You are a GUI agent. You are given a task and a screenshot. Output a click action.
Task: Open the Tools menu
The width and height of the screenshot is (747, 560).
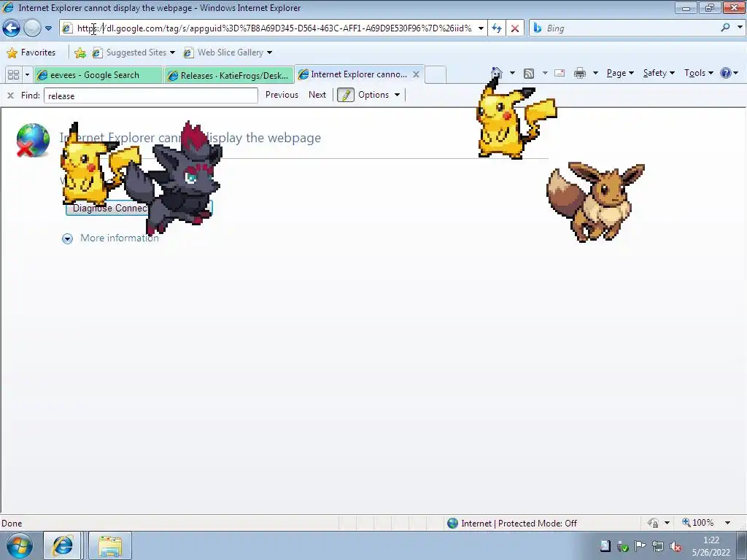pos(699,73)
